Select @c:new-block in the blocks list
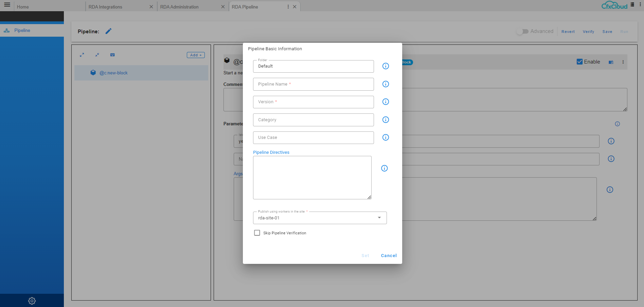644x307 pixels. click(114, 73)
